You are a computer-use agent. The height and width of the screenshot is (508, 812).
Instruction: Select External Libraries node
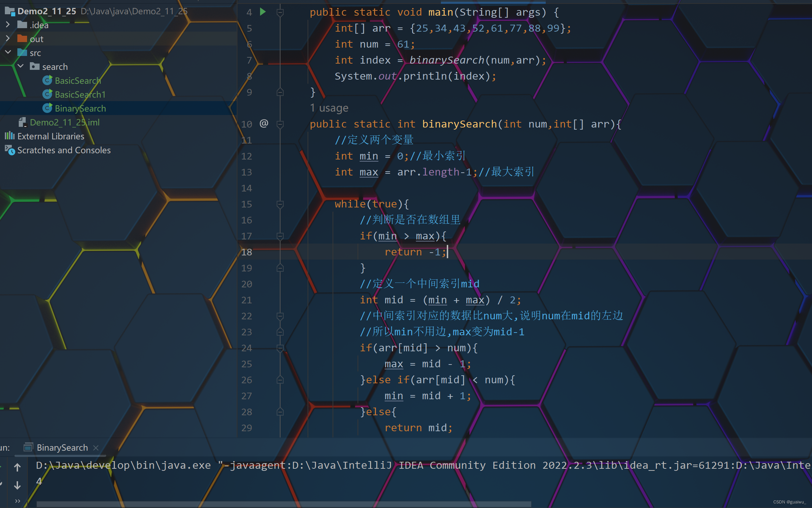[51, 136]
